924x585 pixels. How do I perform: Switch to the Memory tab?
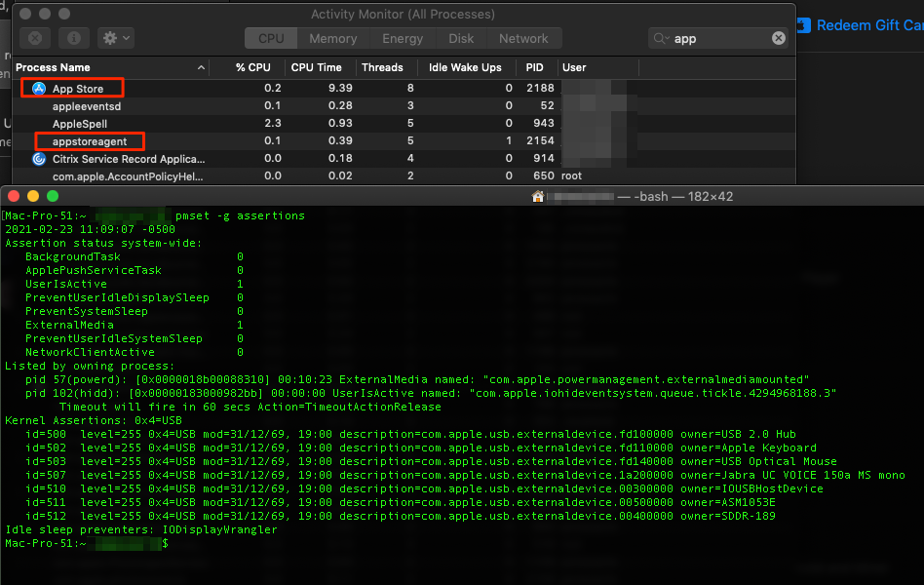[333, 38]
